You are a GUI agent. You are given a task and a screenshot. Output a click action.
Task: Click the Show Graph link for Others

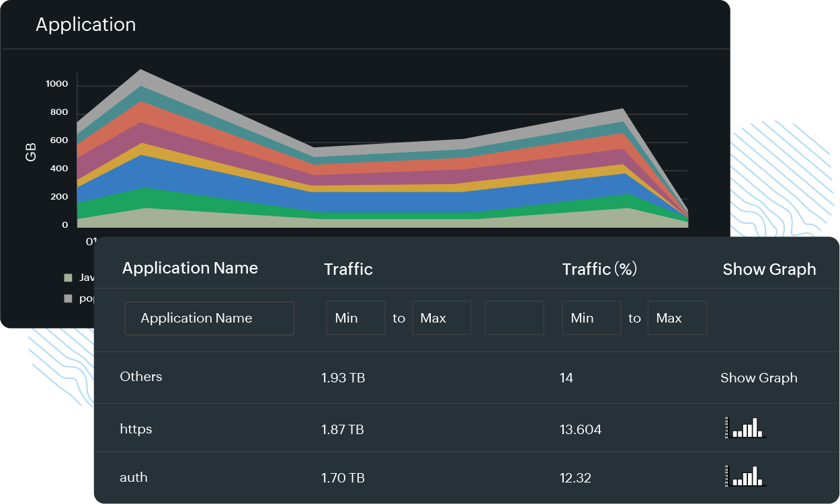point(759,378)
